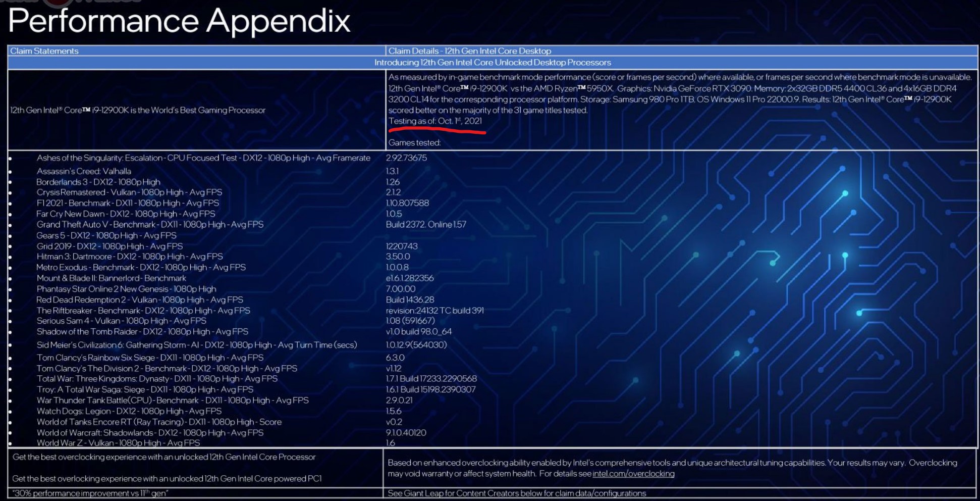Image resolution: width=980 pixels, height=501 pixels.
Task: Select the Tom Clancy's Rainbow Six Siege row
Action: [150, 358]
